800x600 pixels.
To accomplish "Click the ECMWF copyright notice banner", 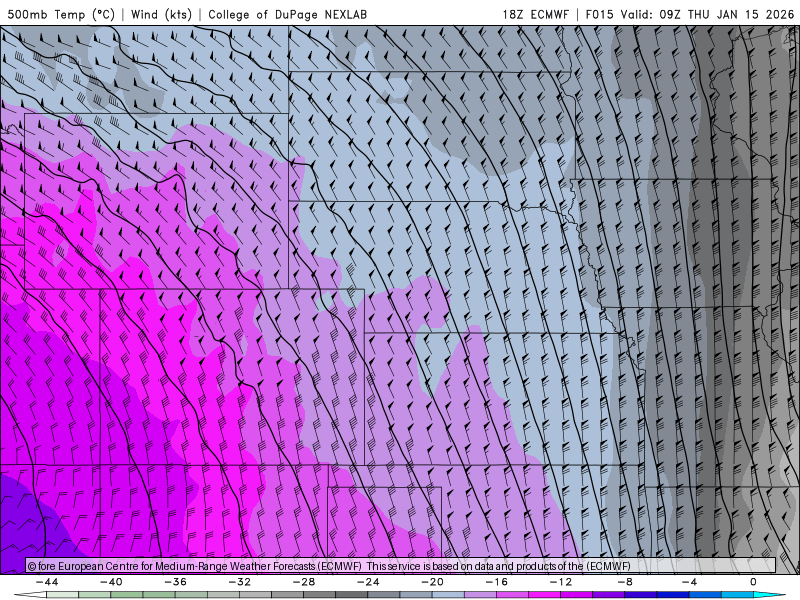I will 401,566.
